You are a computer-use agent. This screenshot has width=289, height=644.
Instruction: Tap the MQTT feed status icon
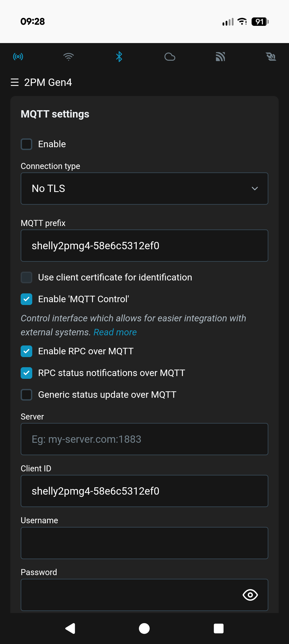tap(220, 57)
